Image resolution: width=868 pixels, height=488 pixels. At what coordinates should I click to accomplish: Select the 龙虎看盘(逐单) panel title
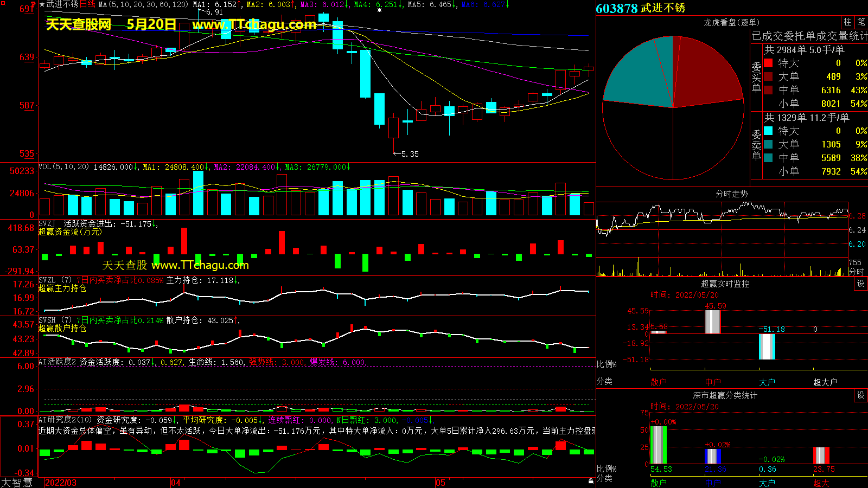(731, 22)
